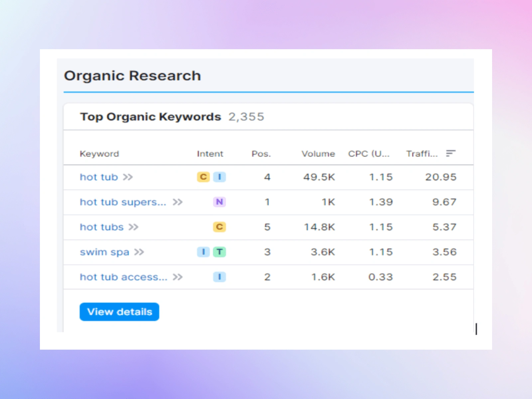Click the 5.37 traffic value
Image resolution: width=532 pixels, height=399 pixels.
[444, 227]
